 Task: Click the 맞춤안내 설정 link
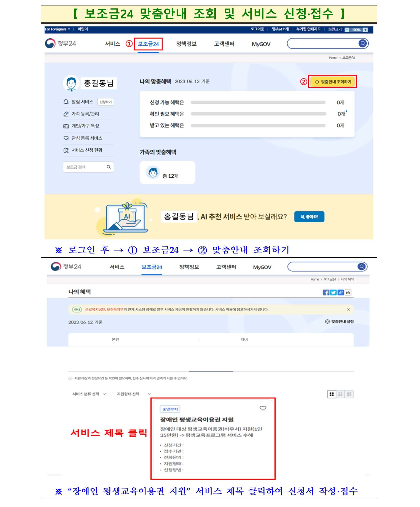tap(342, 322)
